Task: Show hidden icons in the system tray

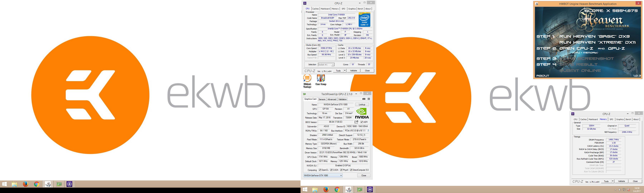Action: pos(616,190)
